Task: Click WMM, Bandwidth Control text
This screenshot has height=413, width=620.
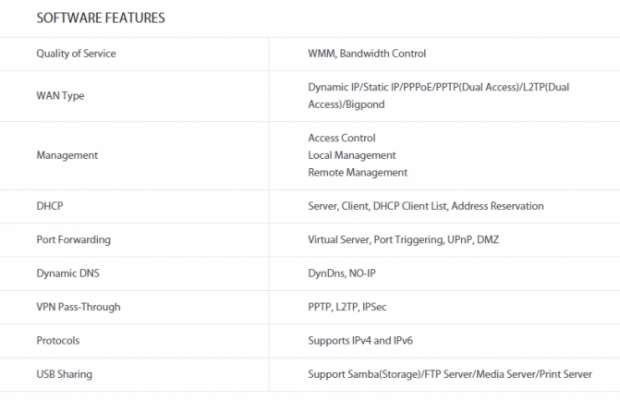Action: click(x=367, y=53)
